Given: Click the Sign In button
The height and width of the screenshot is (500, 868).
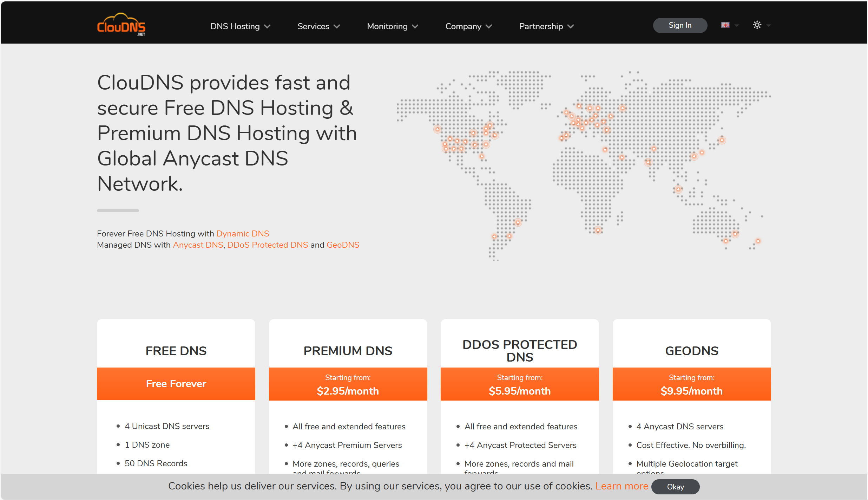Looking at the screenshot, I should pos(680,25).
